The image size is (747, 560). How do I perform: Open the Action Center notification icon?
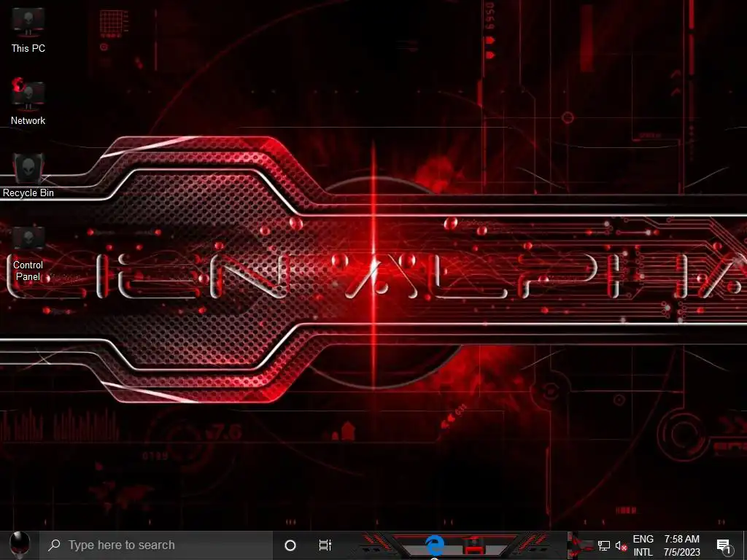click(x=724, y=545)
